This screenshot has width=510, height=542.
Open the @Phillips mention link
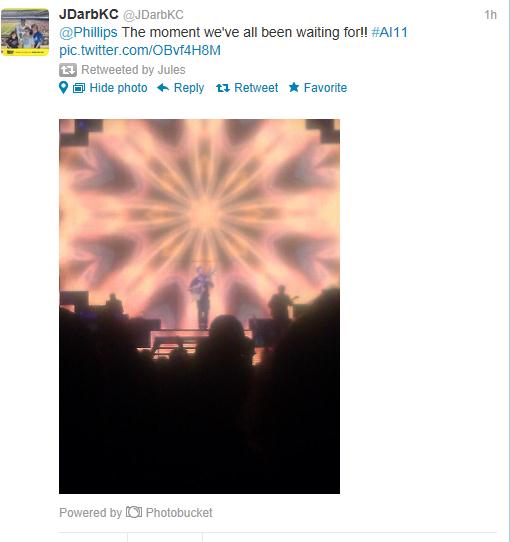[x=89, y=32]
